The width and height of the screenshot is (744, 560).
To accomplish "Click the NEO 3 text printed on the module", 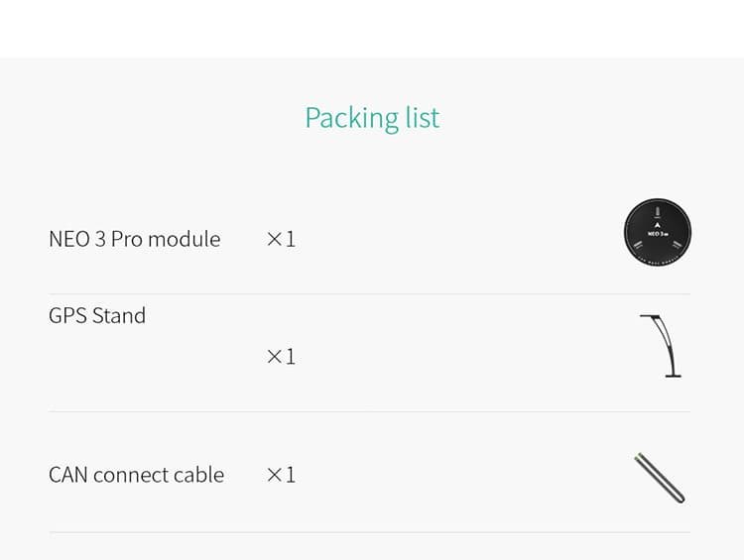I will tap(658, 234).
